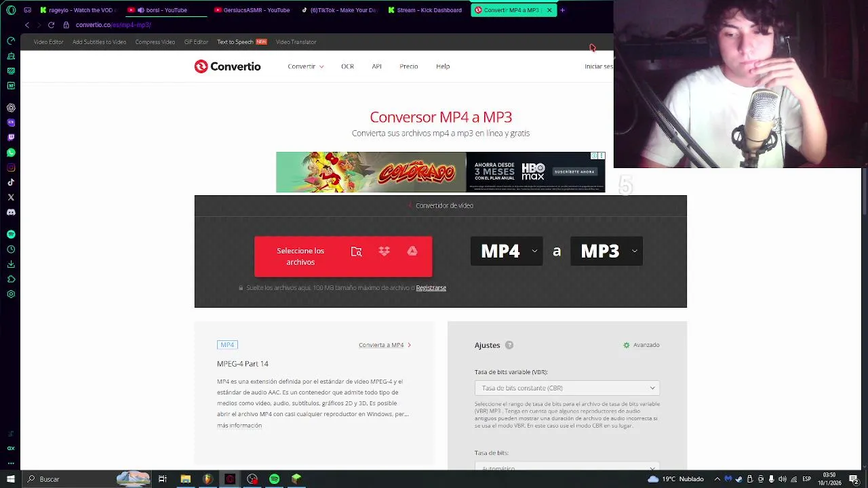Open extensions cube icon in sidebar
This screenshot has width=868, height=488.
point(11,279)
